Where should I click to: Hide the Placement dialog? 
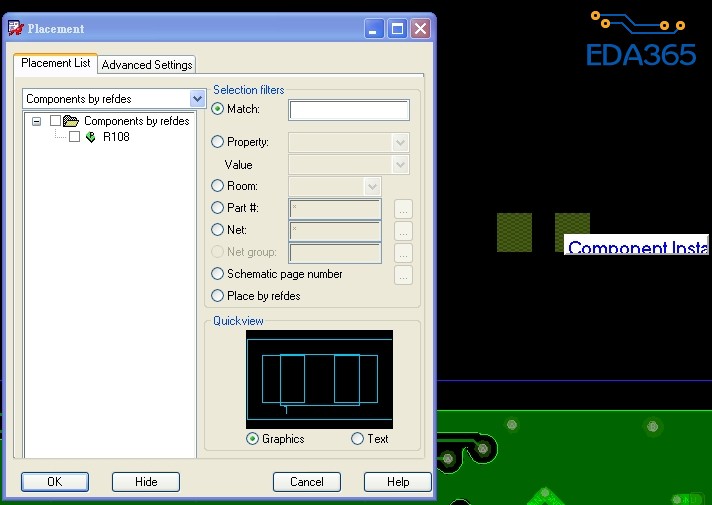click(146, 481)
